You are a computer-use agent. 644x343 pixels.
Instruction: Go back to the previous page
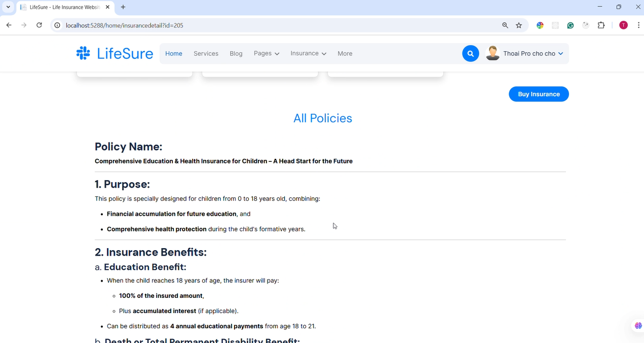click(x=9, y=25)
